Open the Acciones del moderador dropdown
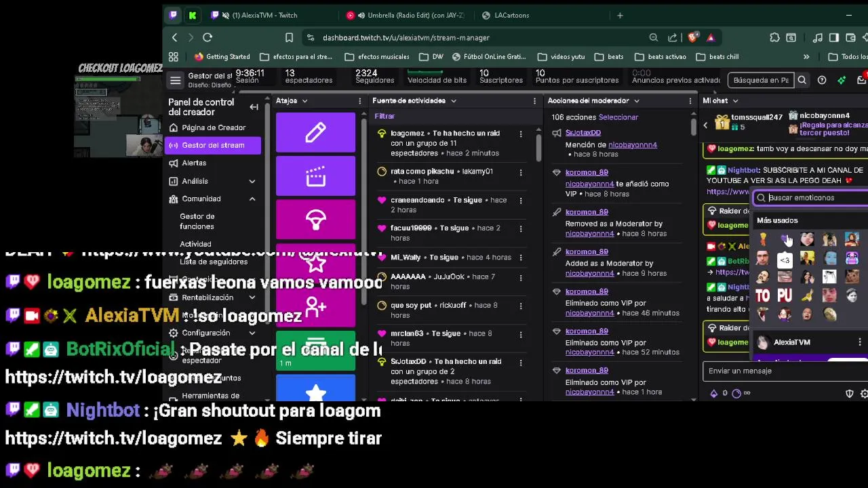Screen dimensions: 868x488 [x=636, y=101]
